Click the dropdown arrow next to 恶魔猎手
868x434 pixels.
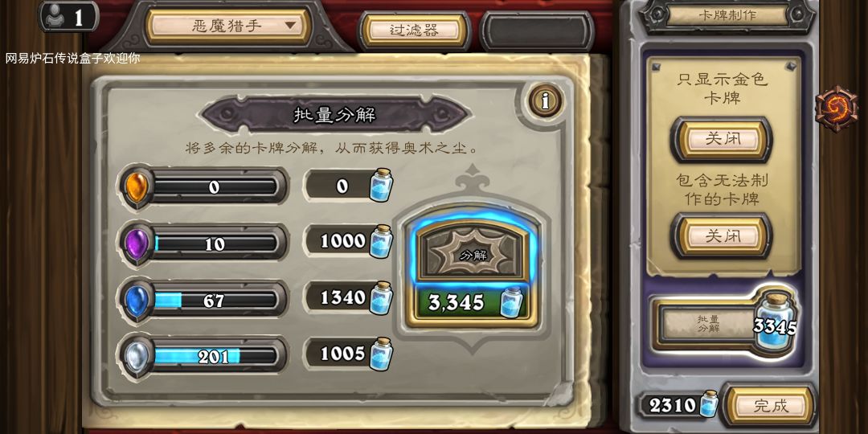click(x=290, y=26)
